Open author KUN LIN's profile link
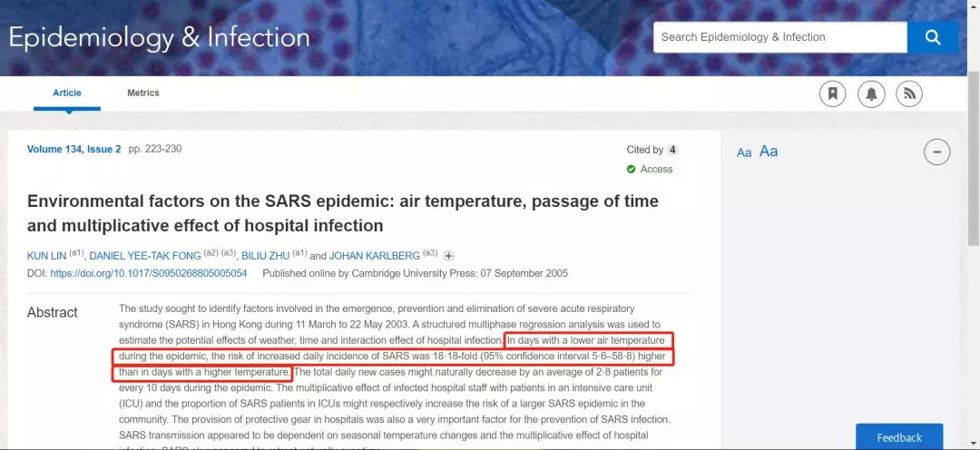Screen dimensions: 980x450 click(x=47, y=256)
